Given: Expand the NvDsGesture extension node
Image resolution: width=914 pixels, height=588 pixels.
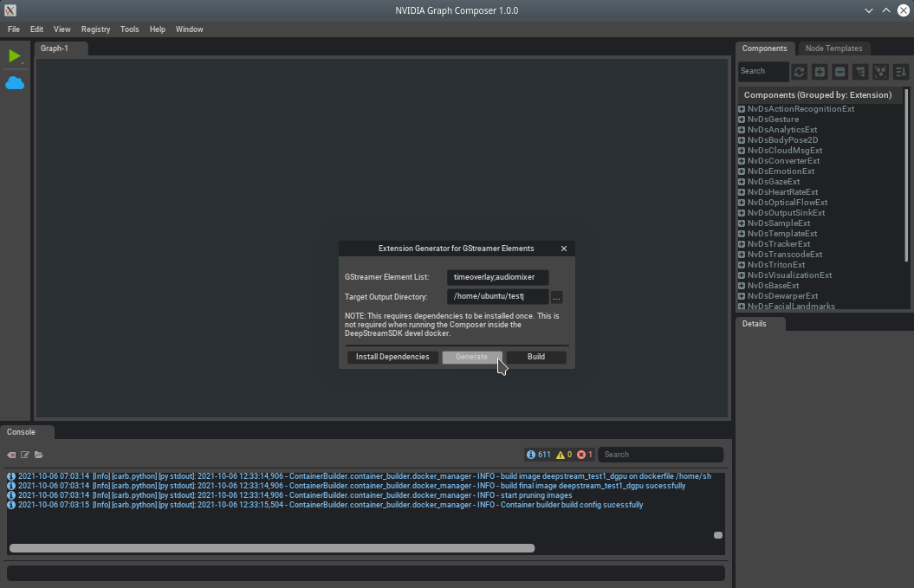Looking at the screenshot, I should [742, 120].
